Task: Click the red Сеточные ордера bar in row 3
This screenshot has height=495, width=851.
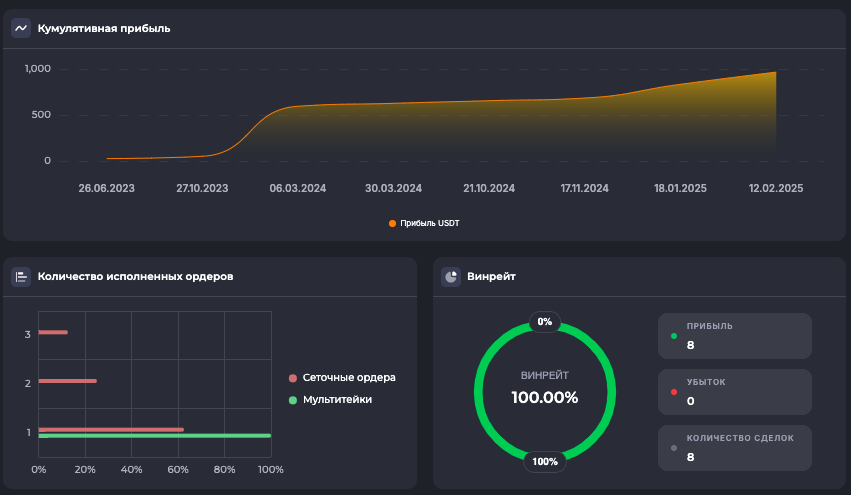Action: 53,332
